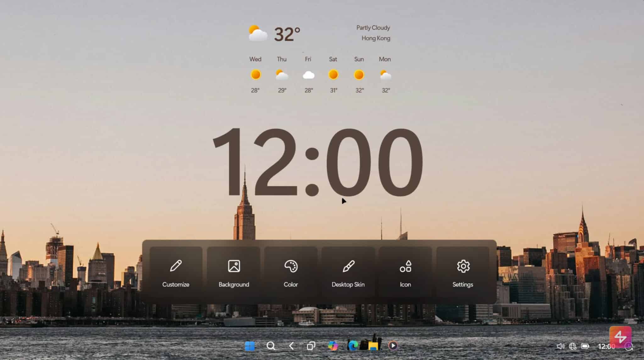Open File Explorer from the taskbar
The image size is (644, 360).
[x=373, y=346]
